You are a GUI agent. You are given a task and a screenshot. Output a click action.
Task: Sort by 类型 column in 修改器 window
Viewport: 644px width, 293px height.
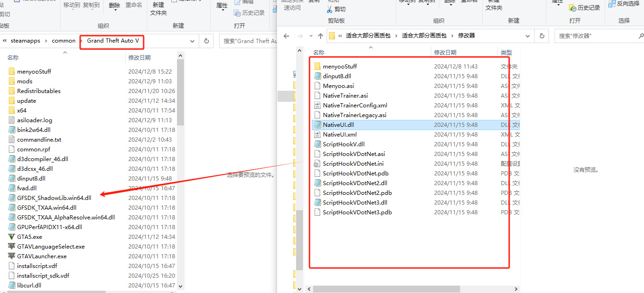coord(506,53)
